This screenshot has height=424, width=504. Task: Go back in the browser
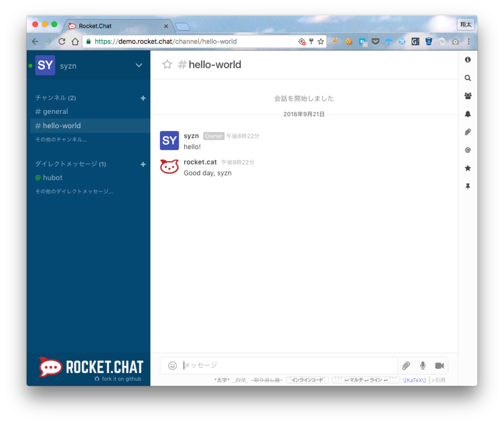click(x=35, y=41)
